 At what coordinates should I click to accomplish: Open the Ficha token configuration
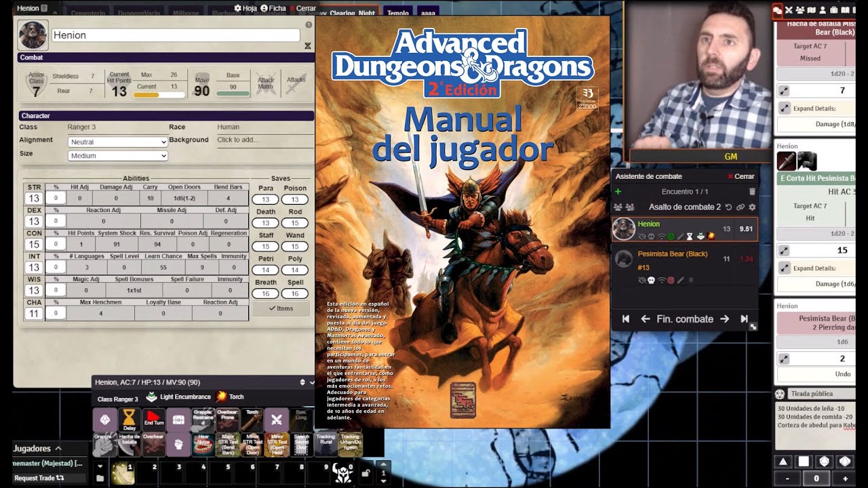click(x=273, y=8)
